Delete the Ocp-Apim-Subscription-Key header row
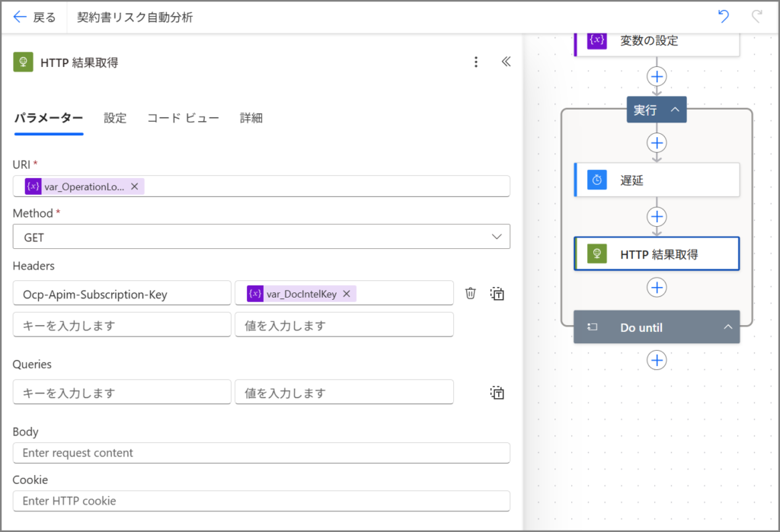 pyautogui.click(x=471, y=293)
